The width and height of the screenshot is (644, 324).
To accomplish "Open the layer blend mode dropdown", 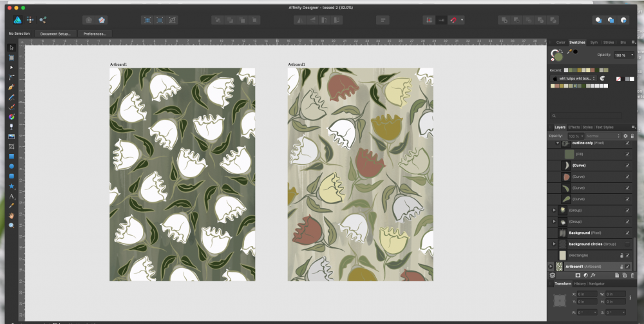I will 602,136.
